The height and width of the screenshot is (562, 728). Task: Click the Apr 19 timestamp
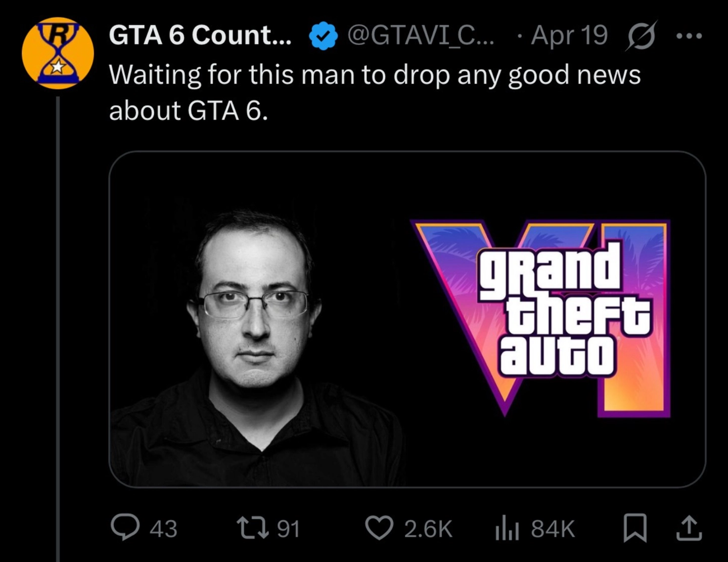(x=569, y=36)
